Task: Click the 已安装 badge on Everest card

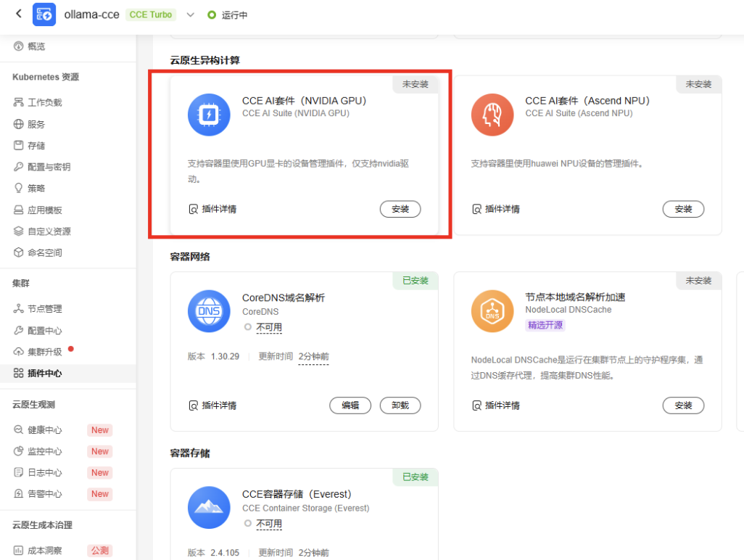Action: coord(416,477)
